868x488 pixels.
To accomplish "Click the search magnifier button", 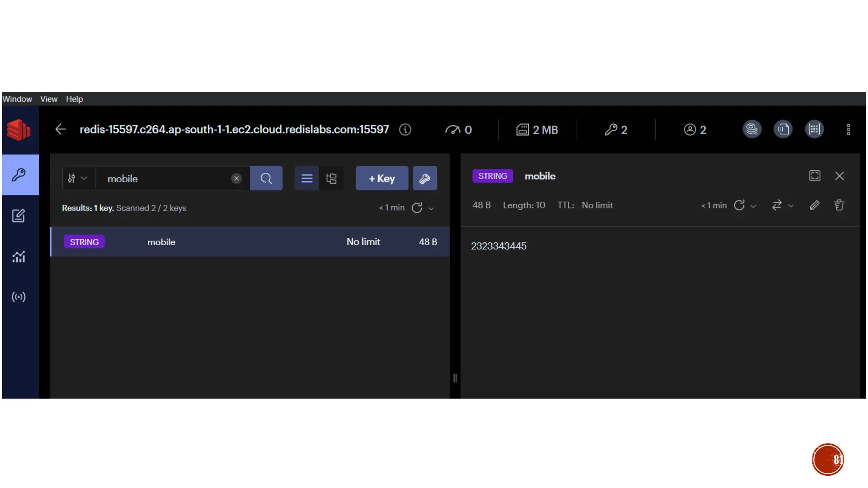I will [x=266, y=178].
